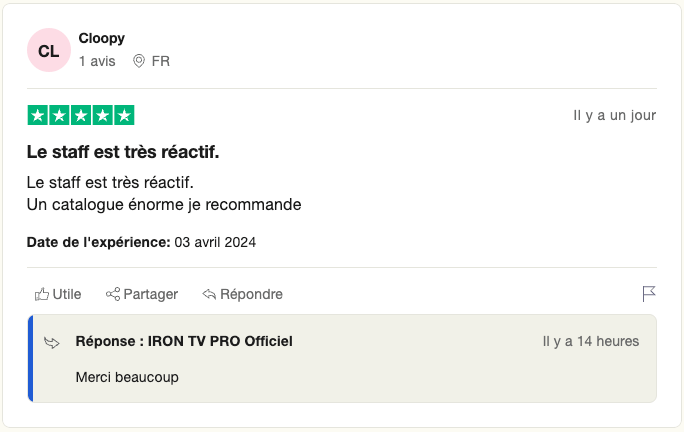Click the CL avatar circle
This screenshot has width=684, height=432.
click(49, 51)
